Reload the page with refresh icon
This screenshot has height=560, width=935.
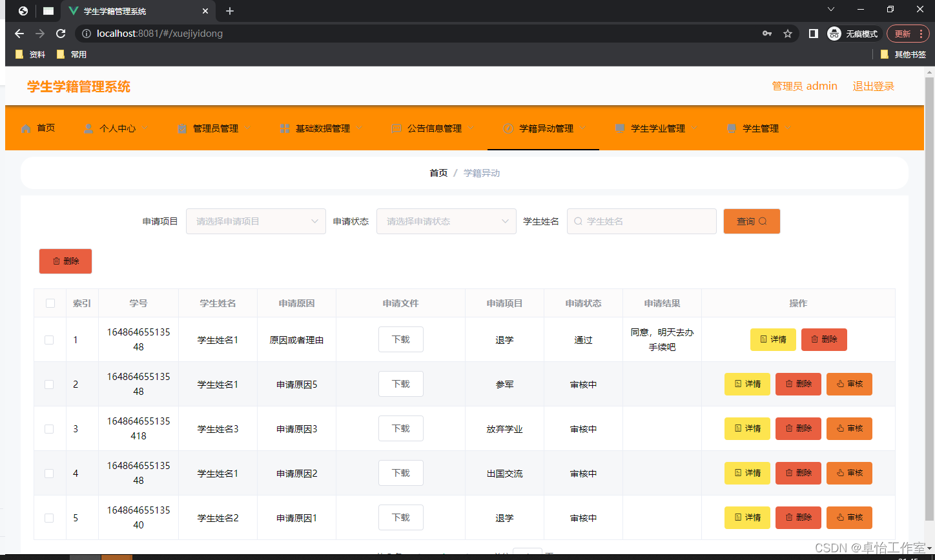(61, 34)
